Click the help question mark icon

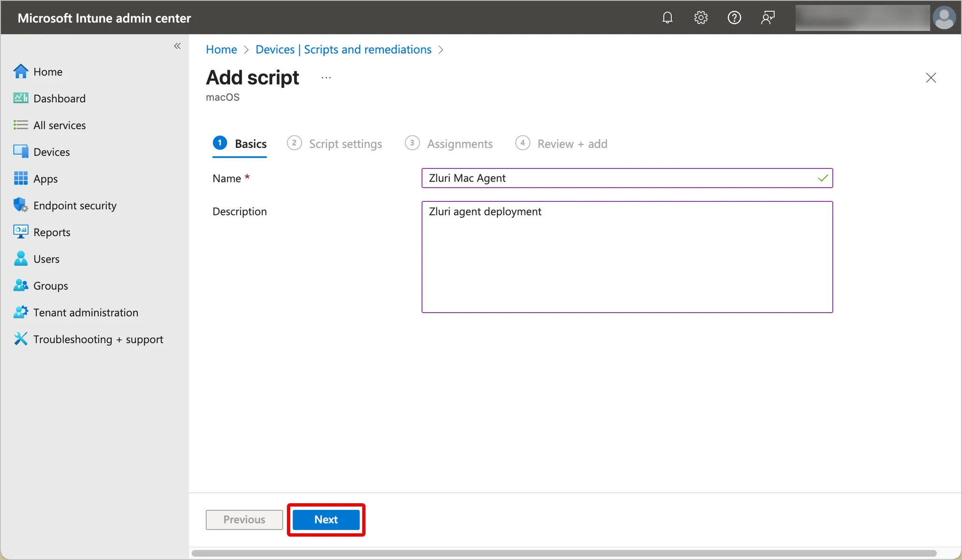pyautogui.click(x=734, y=18)
